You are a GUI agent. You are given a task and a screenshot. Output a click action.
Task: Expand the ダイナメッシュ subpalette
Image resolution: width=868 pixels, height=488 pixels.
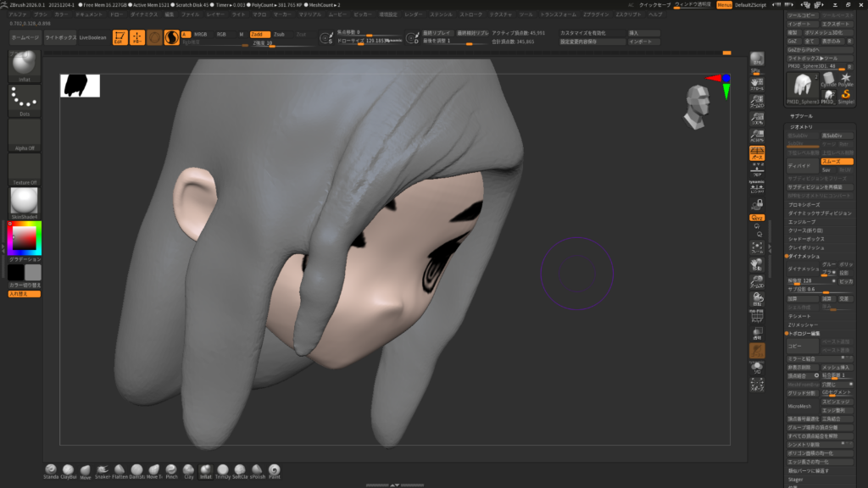click(804, 255)
